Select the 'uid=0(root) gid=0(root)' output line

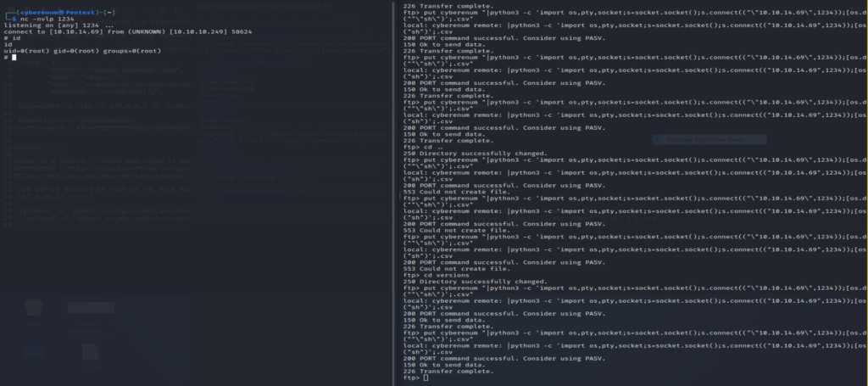click(82, 51)
